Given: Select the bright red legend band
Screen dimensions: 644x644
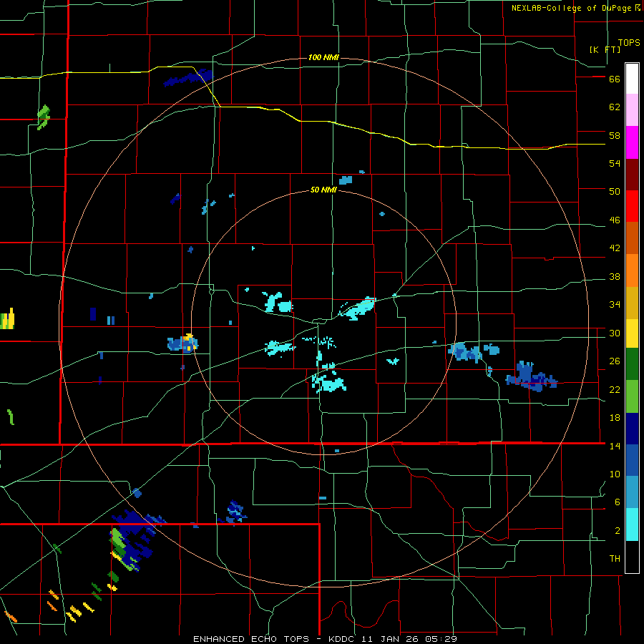Looking at the screenshot, I should (x=632, y=206).
